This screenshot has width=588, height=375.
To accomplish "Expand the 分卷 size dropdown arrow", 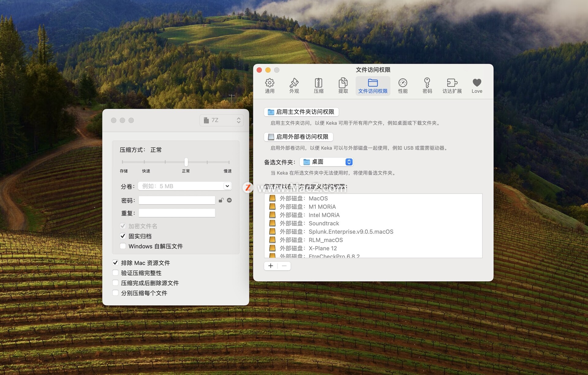I will point(227,186).
